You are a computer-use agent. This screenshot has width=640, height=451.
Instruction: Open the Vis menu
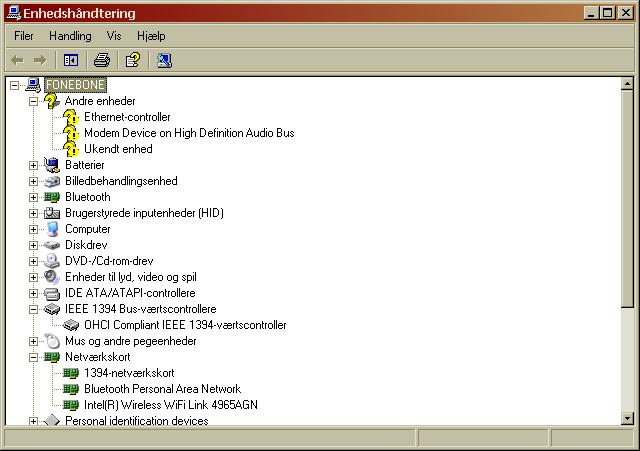tap(114, 36)
